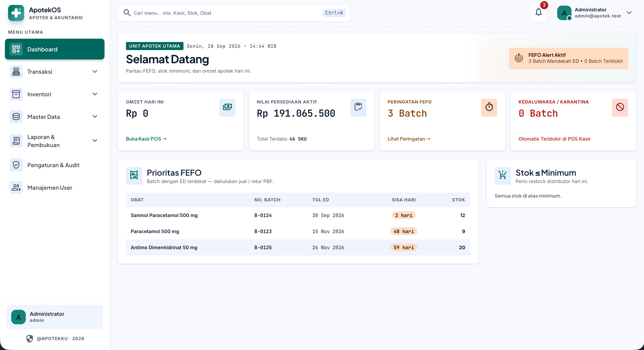Follow the Lihat Peringatan link

coord(409,139)
